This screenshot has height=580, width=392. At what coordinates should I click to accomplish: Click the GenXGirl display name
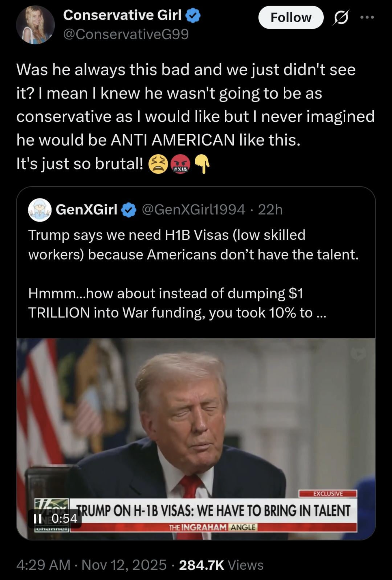(86, 210)
